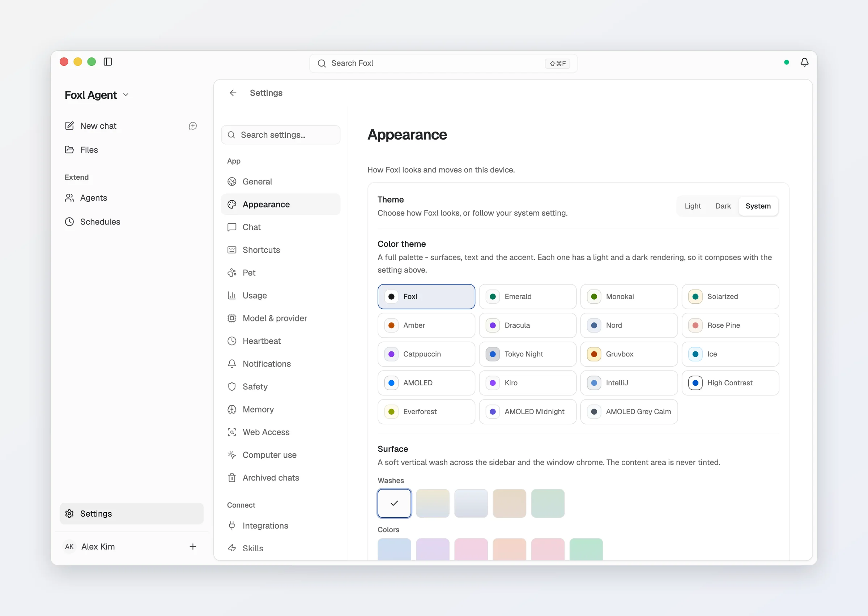The width and height of the screenshot is (868, 616).
Task: Switch theme to Dark
Action: 723,206
